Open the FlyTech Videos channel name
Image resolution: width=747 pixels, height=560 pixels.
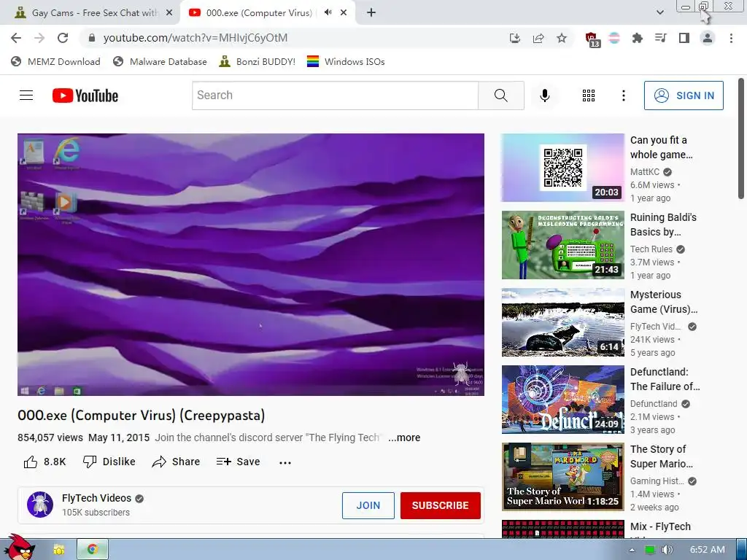97,498
